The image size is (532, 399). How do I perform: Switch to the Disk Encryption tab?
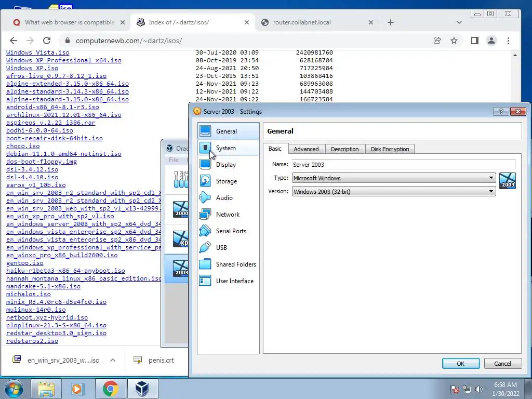coord(390,149)
